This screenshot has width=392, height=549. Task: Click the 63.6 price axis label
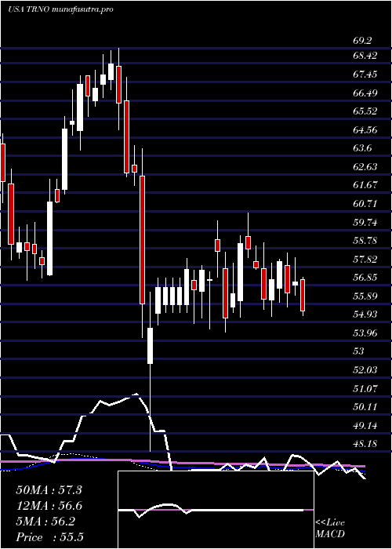click(362, 148)
